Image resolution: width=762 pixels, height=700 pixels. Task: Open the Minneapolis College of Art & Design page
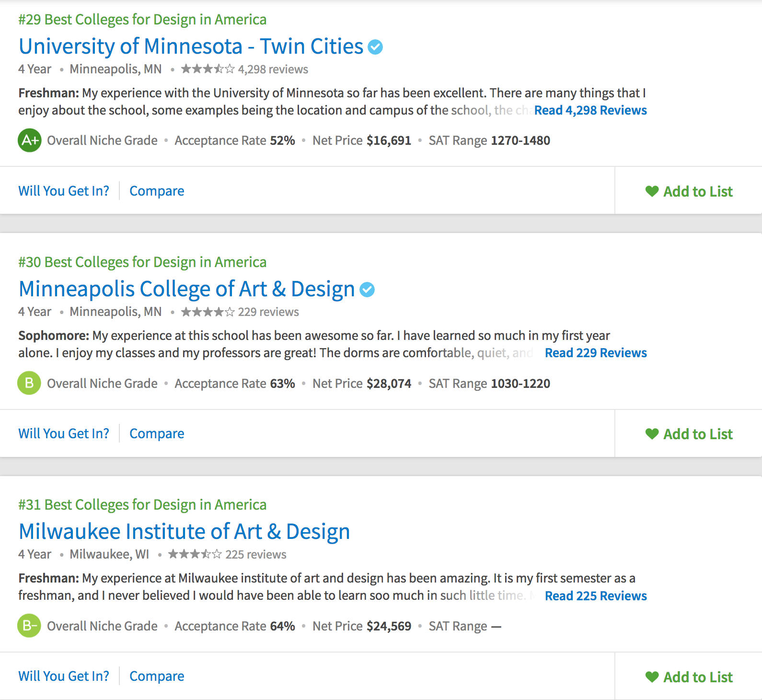pyautogui.click(x=186, y=289)
